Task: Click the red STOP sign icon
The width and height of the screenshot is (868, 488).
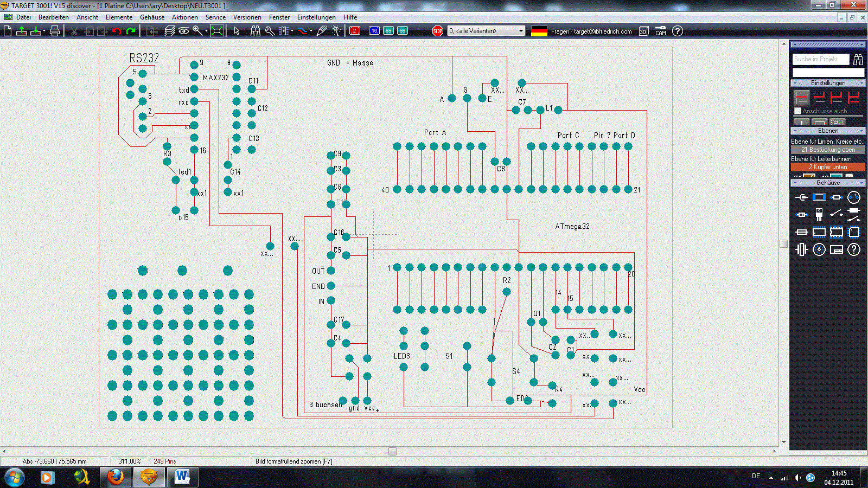Action: pos(438,31)
